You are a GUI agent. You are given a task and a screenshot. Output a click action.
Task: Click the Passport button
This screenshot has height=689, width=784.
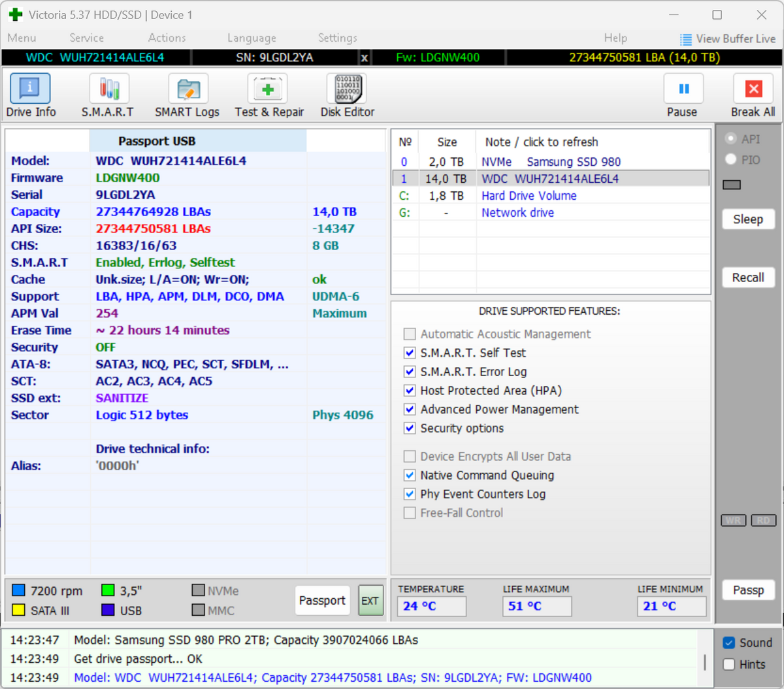coord(322,601)
